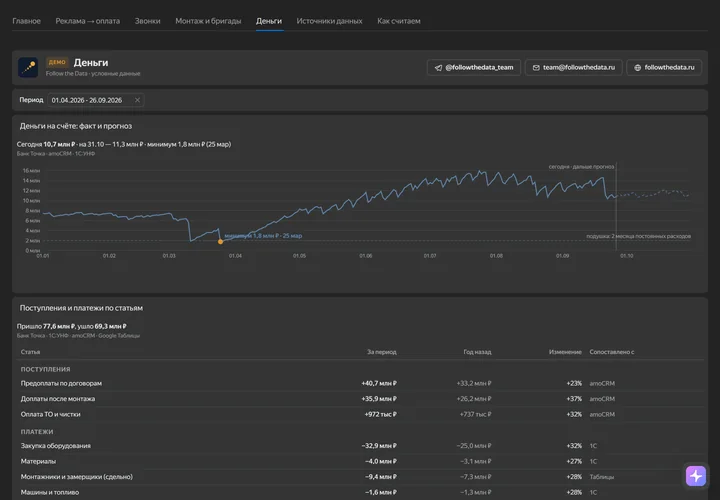720x500 pixels.
Task: Click the 01.10 axis date label
Action: coord(626,256)
